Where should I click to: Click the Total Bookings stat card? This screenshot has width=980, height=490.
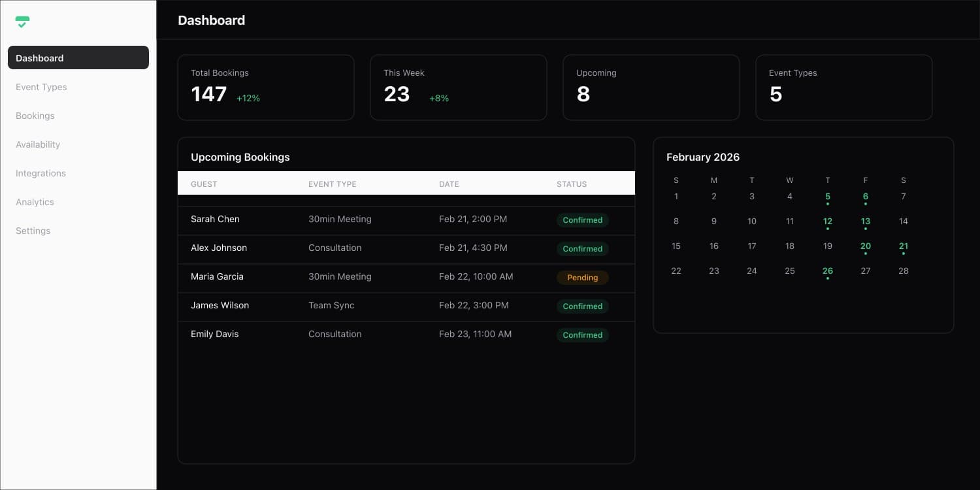click(265, 88)
